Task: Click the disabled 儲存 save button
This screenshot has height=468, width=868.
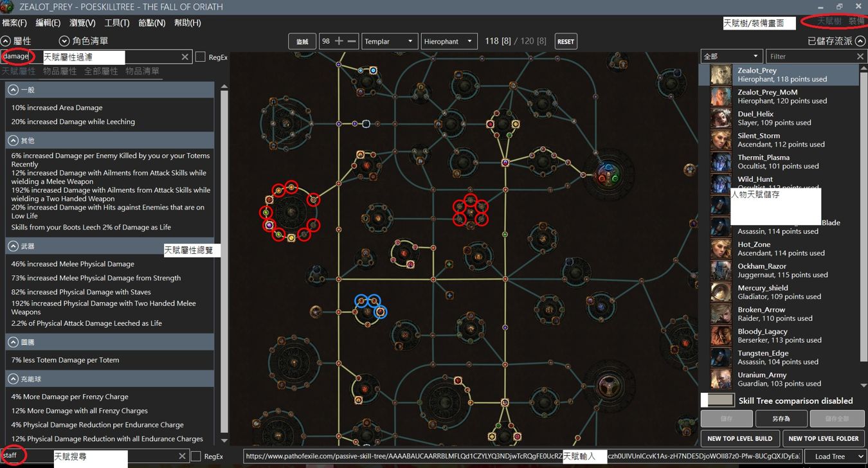Action: tap(727, 419)
